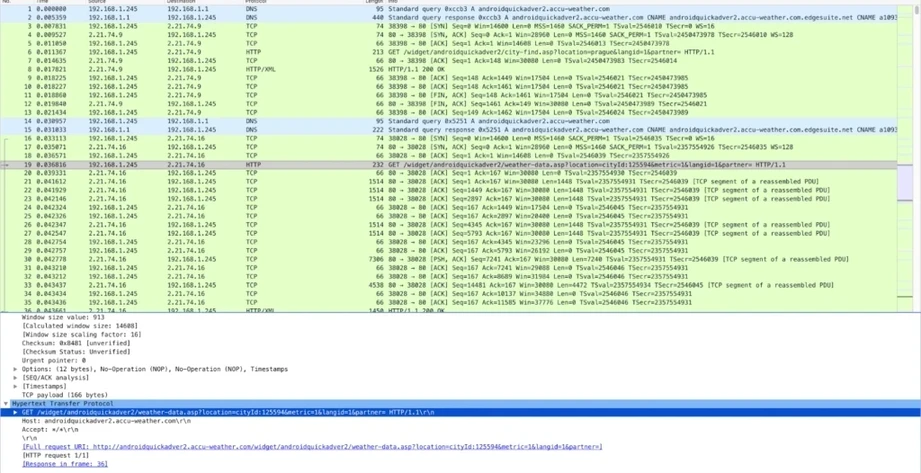Select the 'Urgent pointer: 0' field
The width and height of the screenshot is (921, 473).
53,360
